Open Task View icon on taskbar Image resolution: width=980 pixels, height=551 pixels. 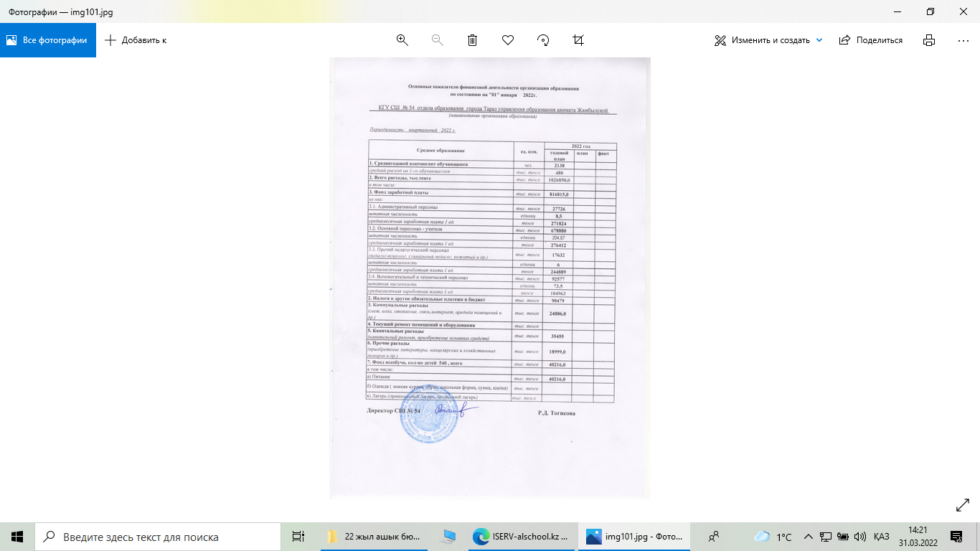coord(298,537)
